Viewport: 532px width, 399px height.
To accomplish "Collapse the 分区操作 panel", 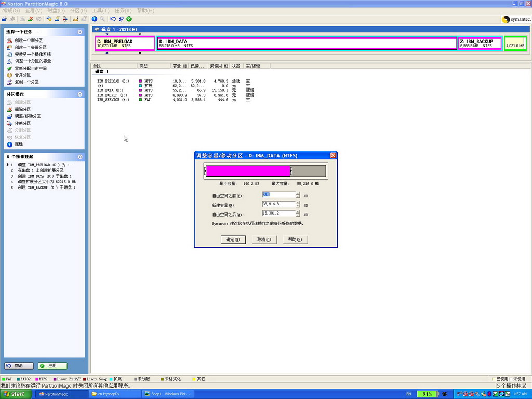I will [80, 95].
